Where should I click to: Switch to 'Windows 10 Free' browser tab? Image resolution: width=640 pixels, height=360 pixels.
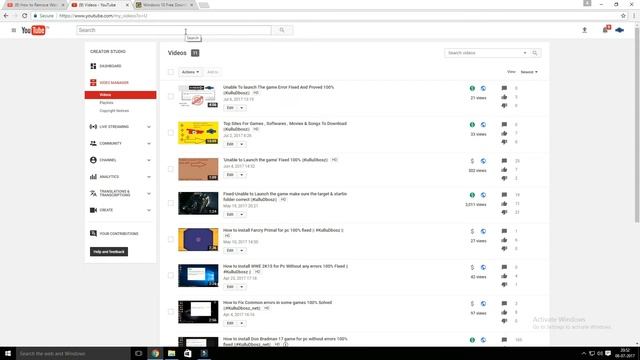coord(165,5)
